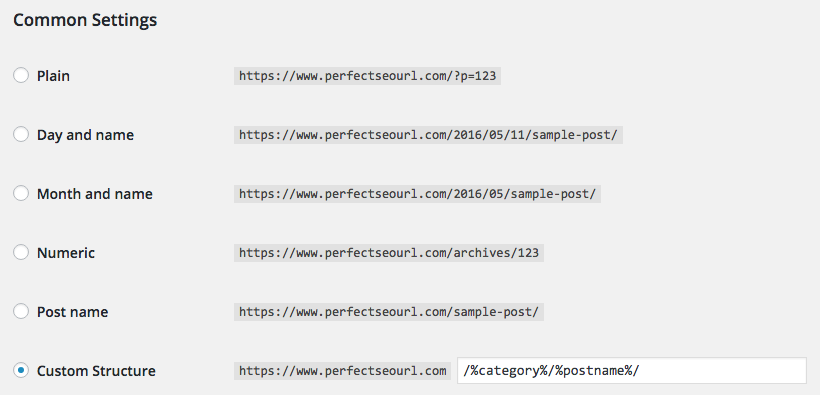Click the 2016/05/11/sample-post example URL
820x395 pixels.
pos(428,135)
